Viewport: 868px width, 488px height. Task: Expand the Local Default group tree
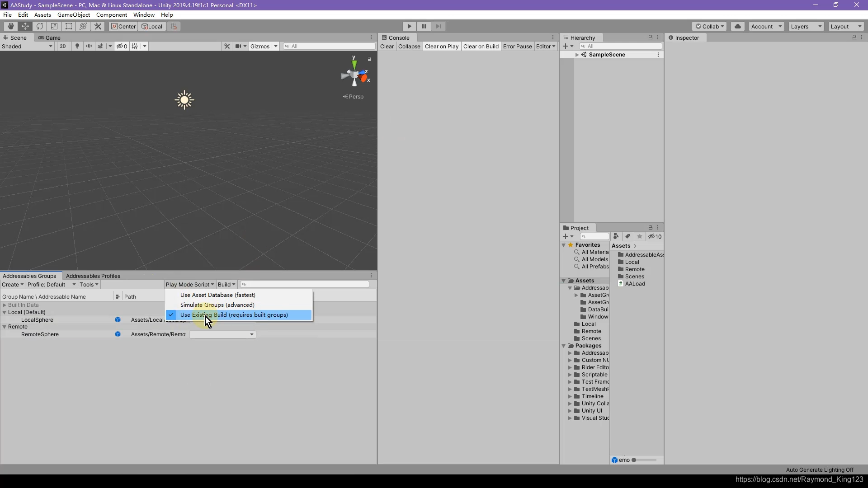(5, 312)
